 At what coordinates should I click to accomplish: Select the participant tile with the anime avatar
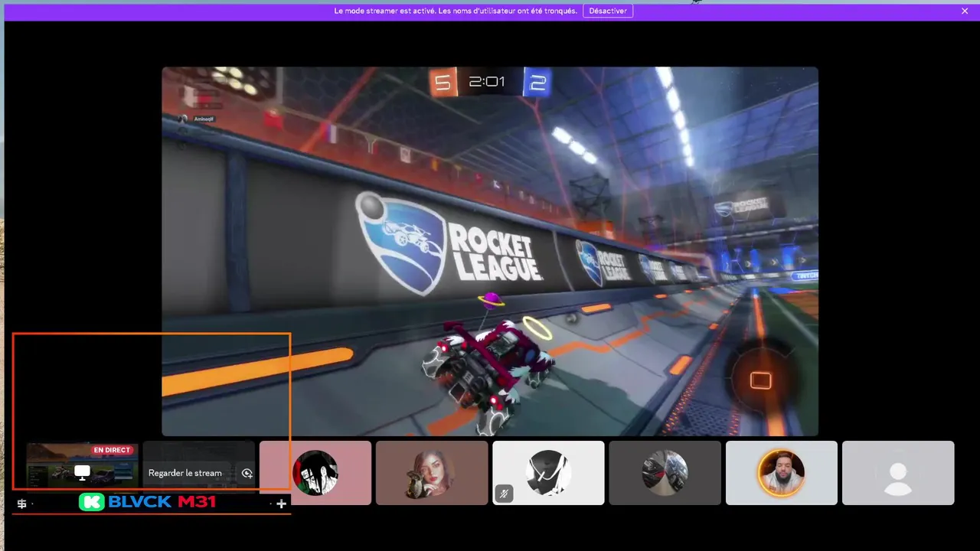tap(315, 473)
